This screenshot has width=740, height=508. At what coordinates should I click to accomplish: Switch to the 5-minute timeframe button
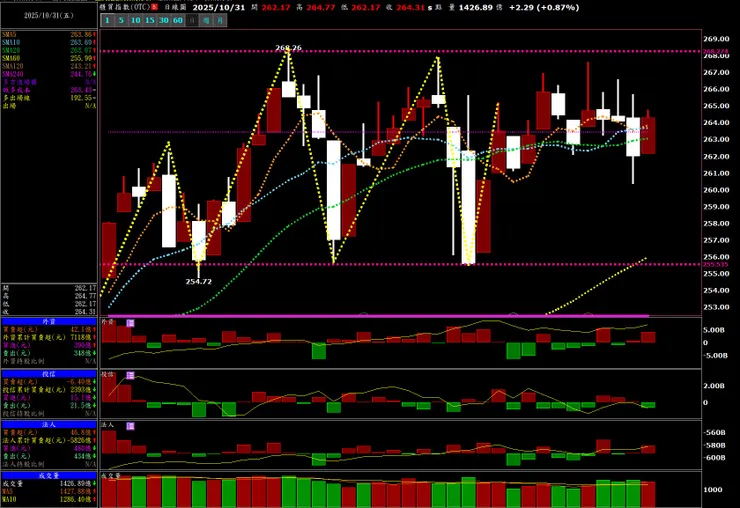coord(121,20)
